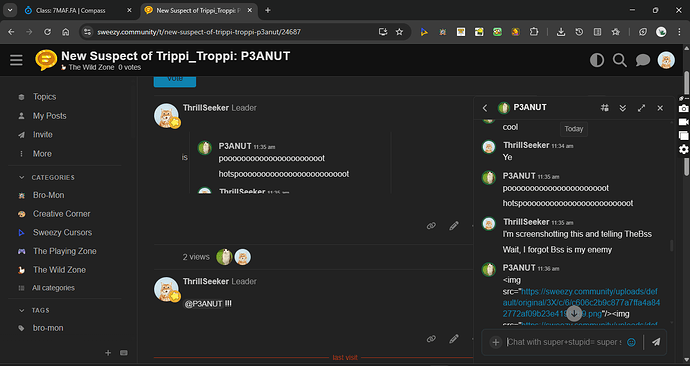690x366 pixels.
Task: Collapse the Categories section
Action: pos(47,177)
